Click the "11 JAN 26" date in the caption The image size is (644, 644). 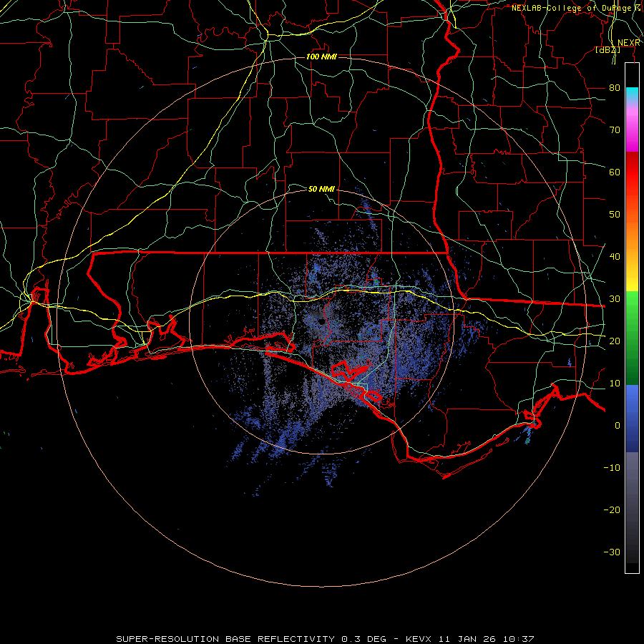click(x=468, y=639)
